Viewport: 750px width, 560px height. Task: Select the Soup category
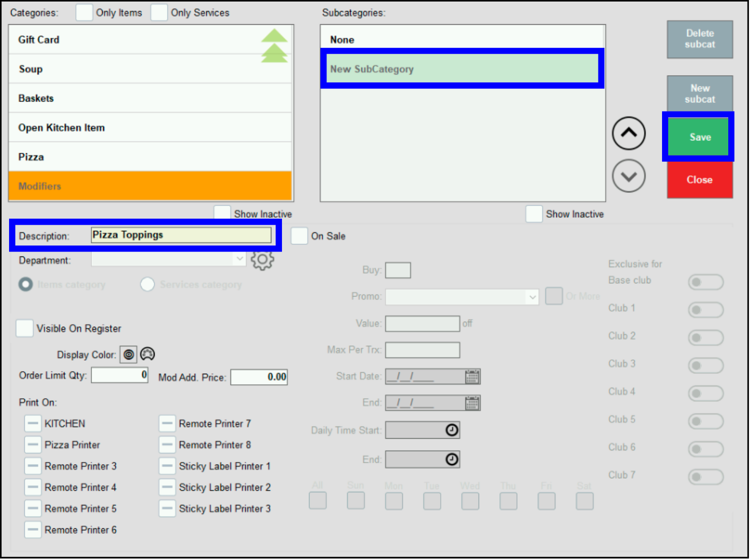pos(150,69)
